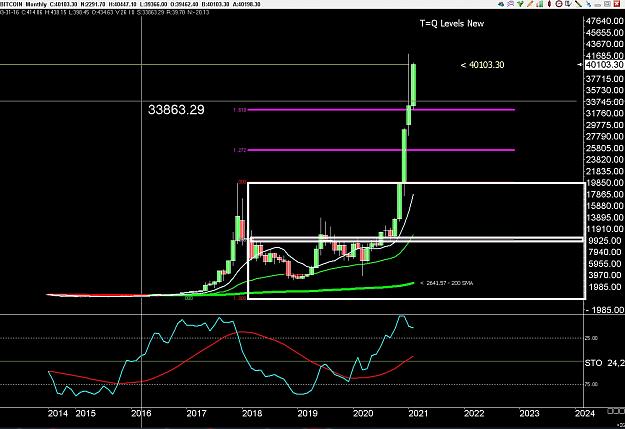Click the 2019 year label
This screenshot has height=429, width=625.
(x=307, y=413)
